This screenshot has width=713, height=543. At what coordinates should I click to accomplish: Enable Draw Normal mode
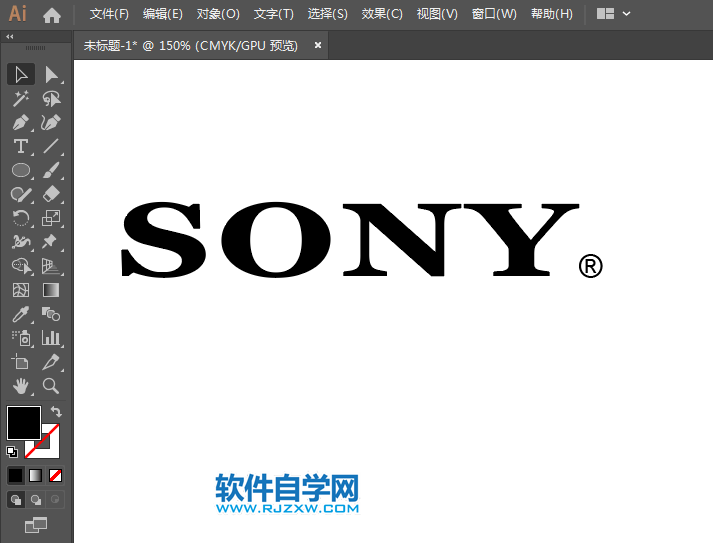pos(16,500)
